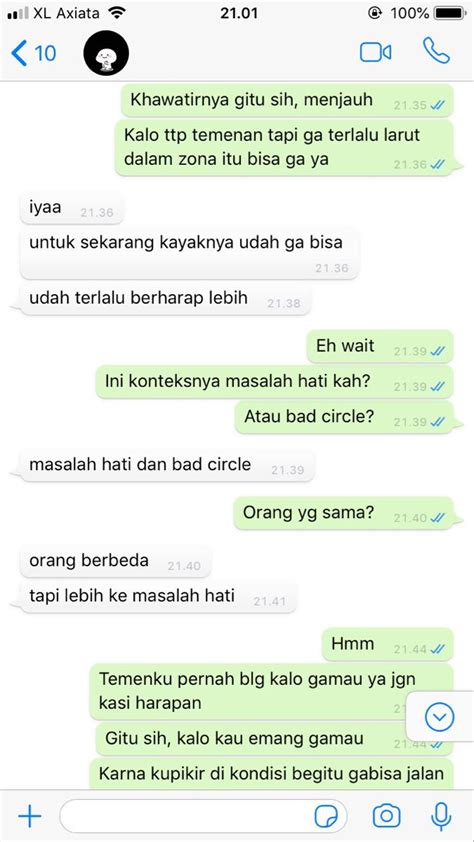Record a voice message
The width and height of the screenshot is (474, 842).
pyautogui.click(x=441, y=816)
